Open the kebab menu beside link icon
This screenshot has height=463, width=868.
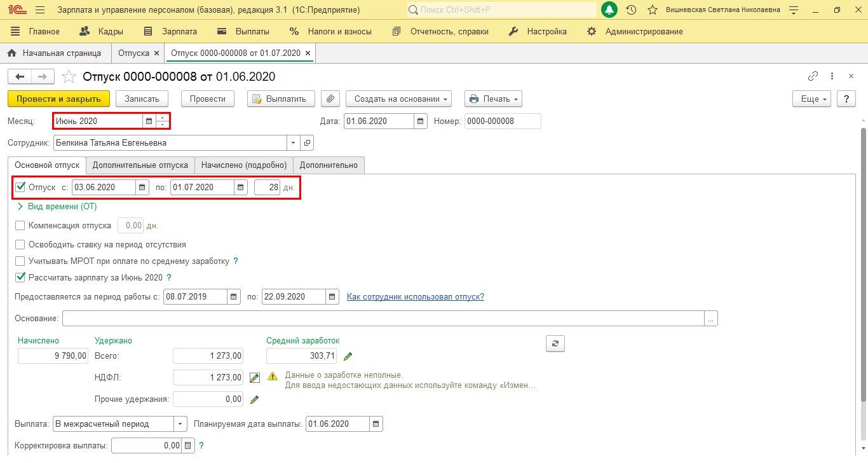833,76
